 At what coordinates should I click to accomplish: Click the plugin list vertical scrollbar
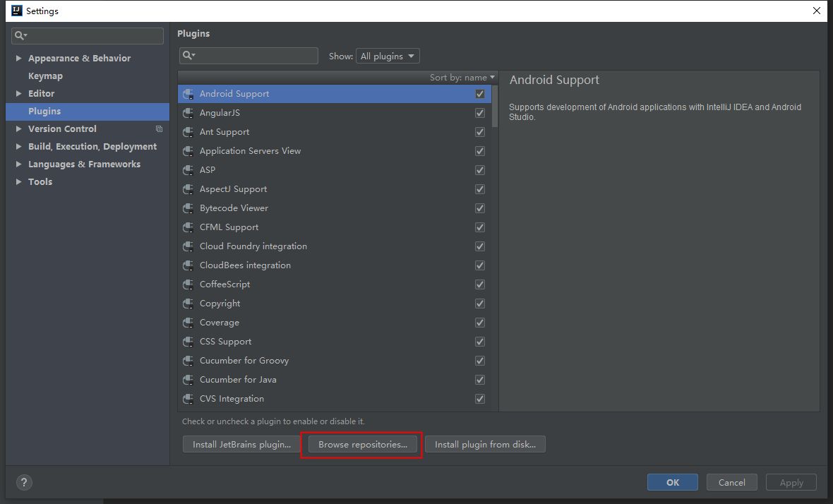tap(495, 106)
